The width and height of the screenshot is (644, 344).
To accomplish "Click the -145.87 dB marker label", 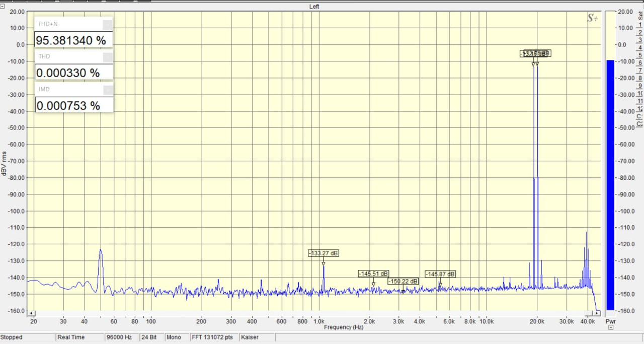I will pyautogui.click(x=440, y=274).
